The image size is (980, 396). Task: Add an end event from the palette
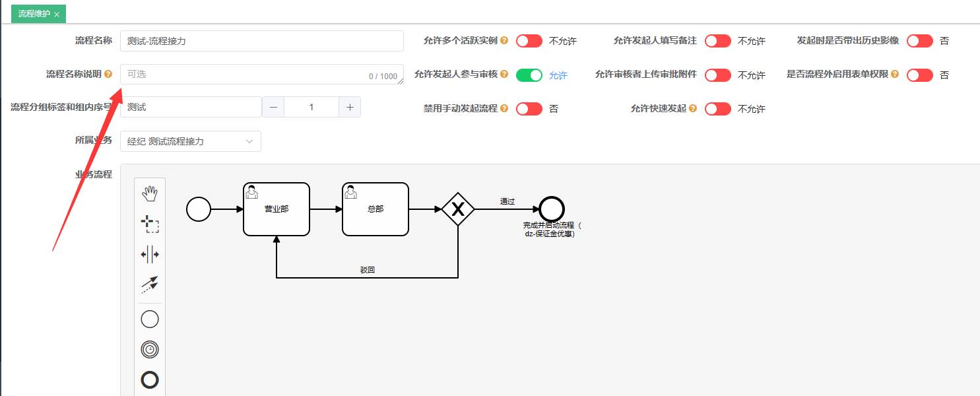pyautogui.click(x=150, y=379)
